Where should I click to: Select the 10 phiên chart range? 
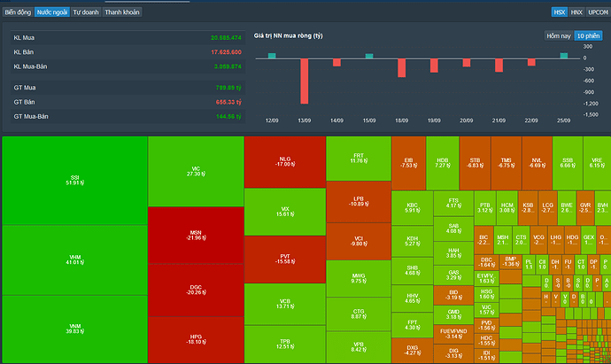(x=588, y=35)
